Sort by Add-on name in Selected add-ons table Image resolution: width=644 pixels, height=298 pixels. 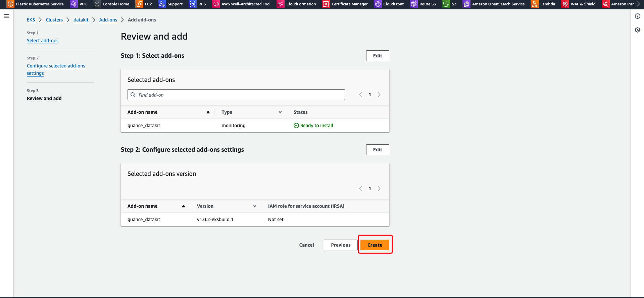pyautogui.click(x=208, y=112)
